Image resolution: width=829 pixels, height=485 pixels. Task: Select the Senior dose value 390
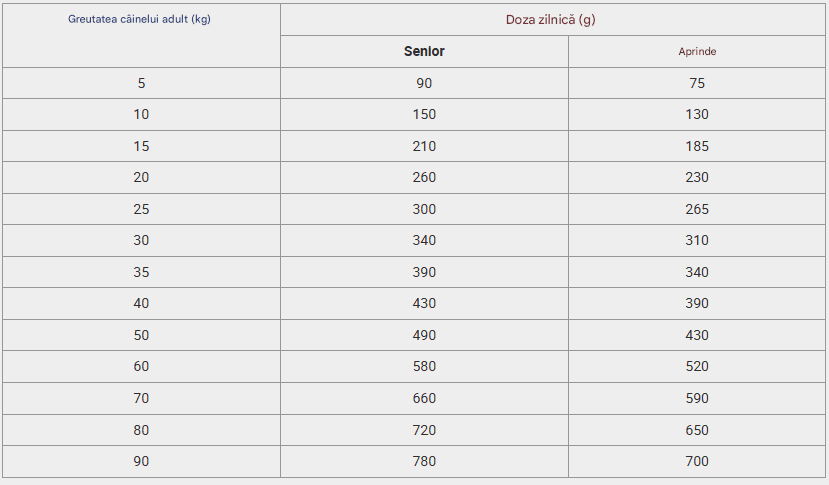424,272
